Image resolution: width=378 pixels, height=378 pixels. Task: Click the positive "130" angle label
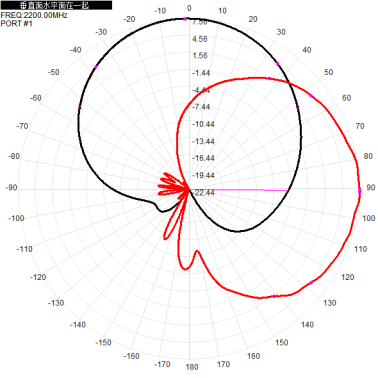point(329,303)
